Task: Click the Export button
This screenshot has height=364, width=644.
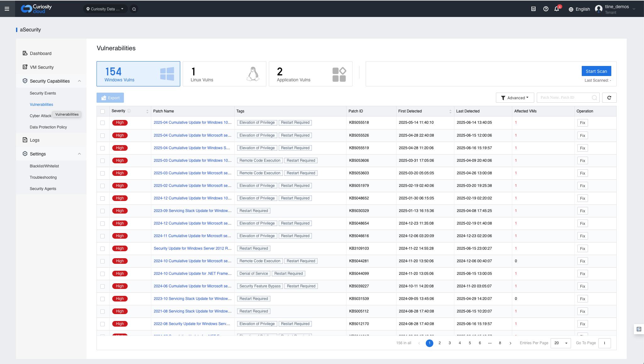Action: [110, 98]
